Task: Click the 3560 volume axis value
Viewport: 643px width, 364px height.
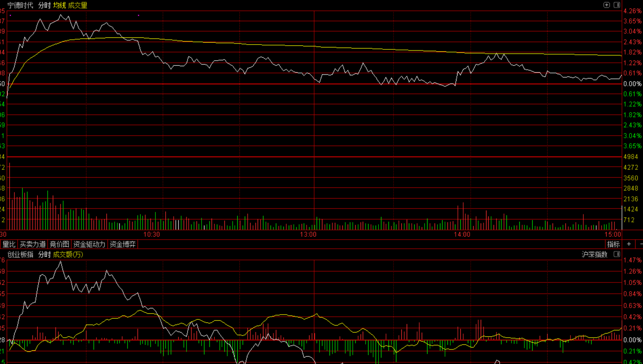Action: coord(630,178)
